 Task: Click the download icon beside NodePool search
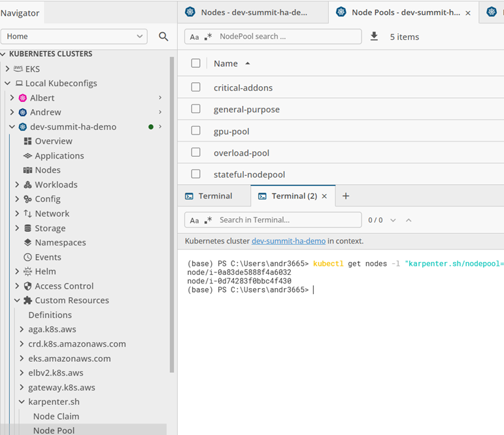click(374, 37)
